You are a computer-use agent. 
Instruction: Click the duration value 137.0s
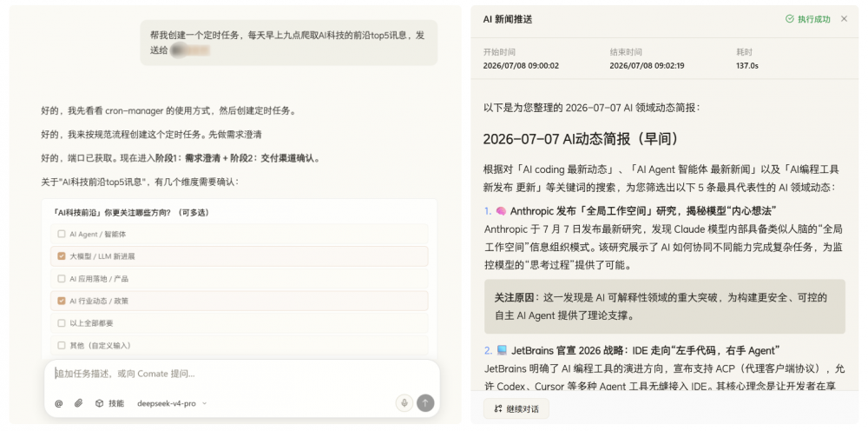747,65
